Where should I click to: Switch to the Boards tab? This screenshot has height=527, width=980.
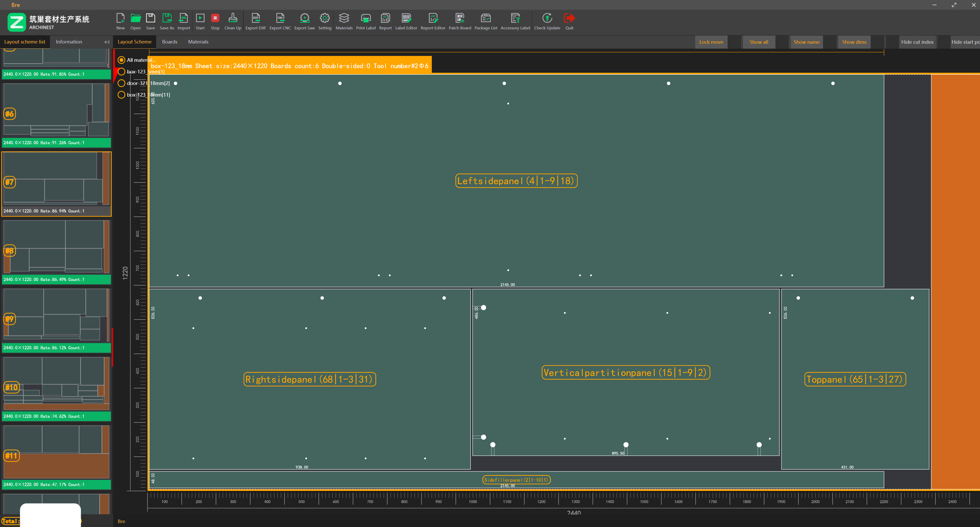[x=170, y=42]
